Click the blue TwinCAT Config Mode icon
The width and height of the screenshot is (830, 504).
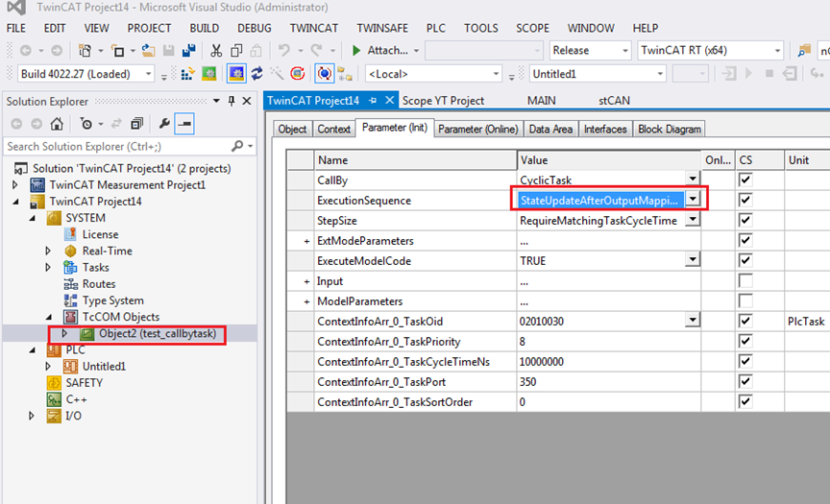(x=236, y=74)
